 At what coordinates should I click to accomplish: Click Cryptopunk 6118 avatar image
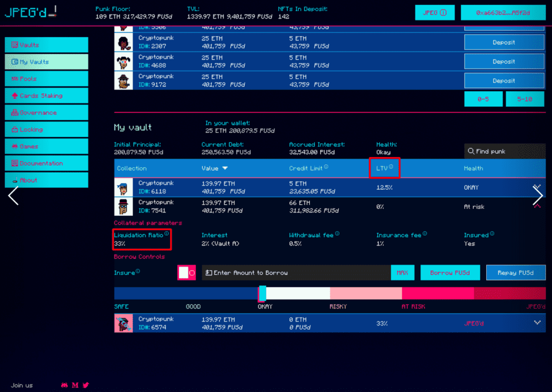[x=123, y=187]
